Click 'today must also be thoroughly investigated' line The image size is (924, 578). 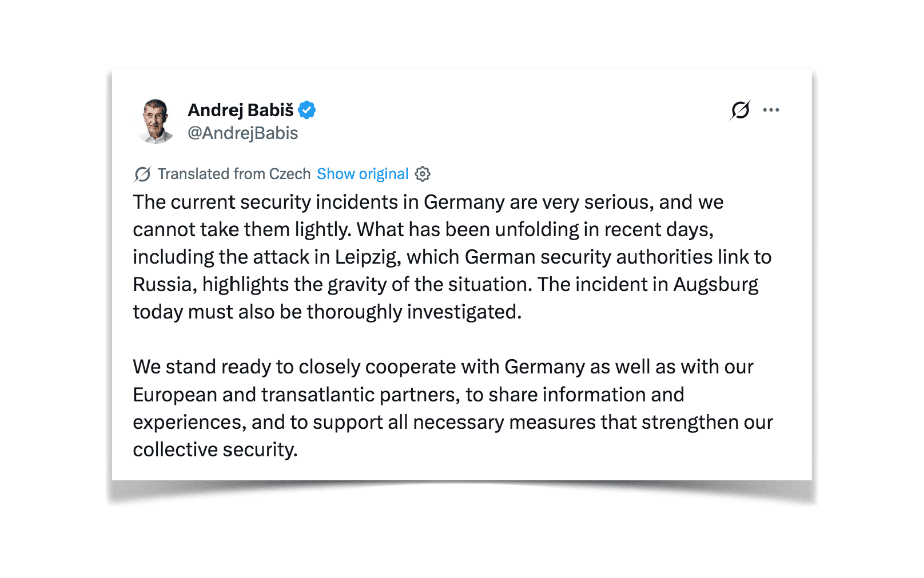click(x=327, y=312)
